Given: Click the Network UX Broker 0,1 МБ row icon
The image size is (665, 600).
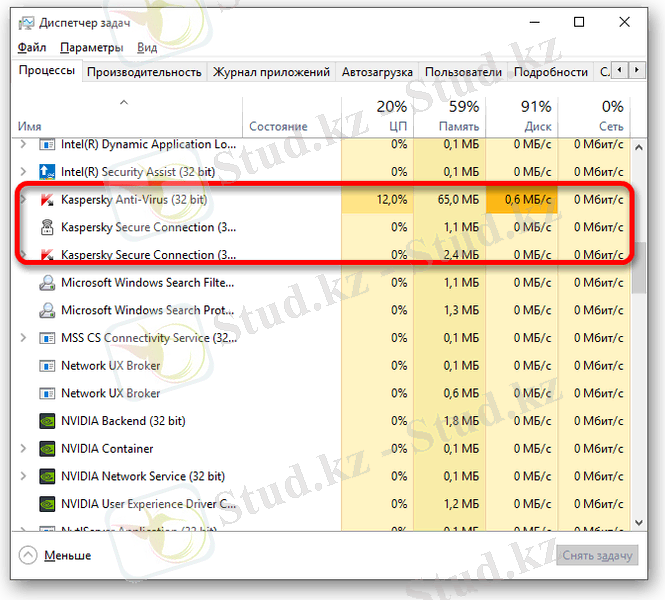Looking at the screenshot, I should [x=47, y=366].
